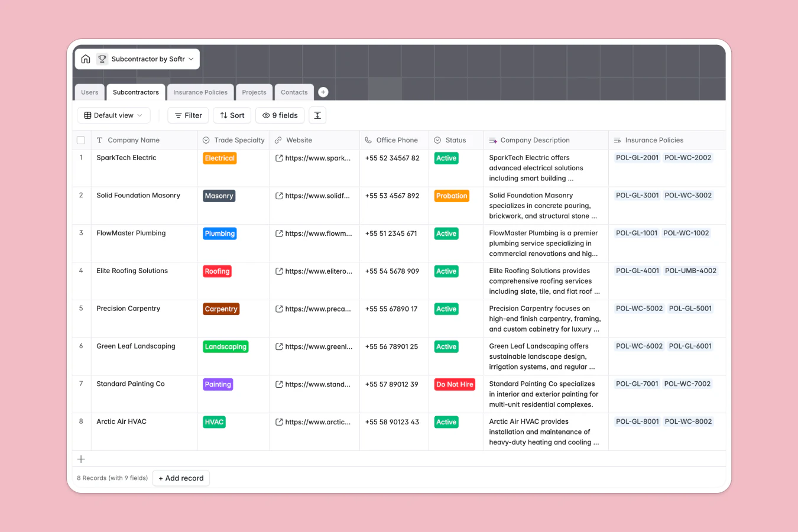The width and height of the screenshot is (798, 532).
Task: Toggle the select-all rows checkbox
Action: [x=81, y=140]
